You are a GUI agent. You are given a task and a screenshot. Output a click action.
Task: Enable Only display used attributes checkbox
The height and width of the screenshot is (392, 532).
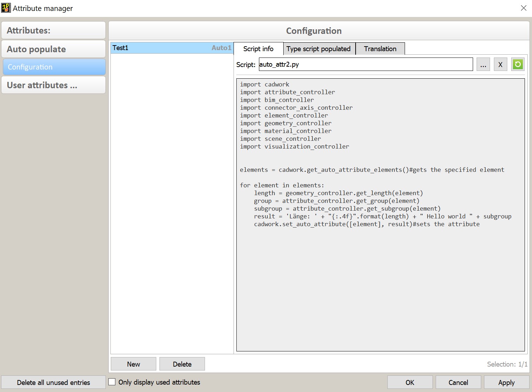112,382
